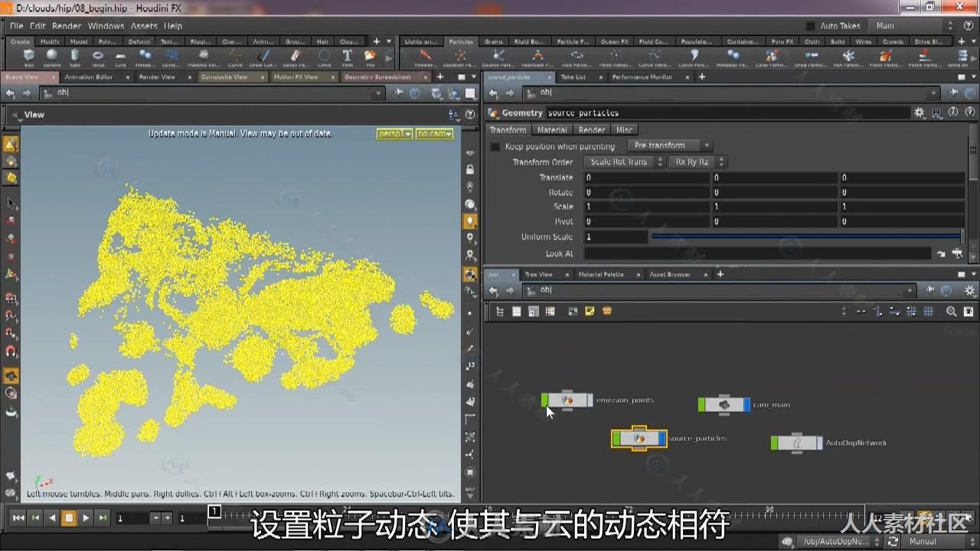
Task: Toggle the lighting bulb in viewport display options
Action: (x=470, y=221)
